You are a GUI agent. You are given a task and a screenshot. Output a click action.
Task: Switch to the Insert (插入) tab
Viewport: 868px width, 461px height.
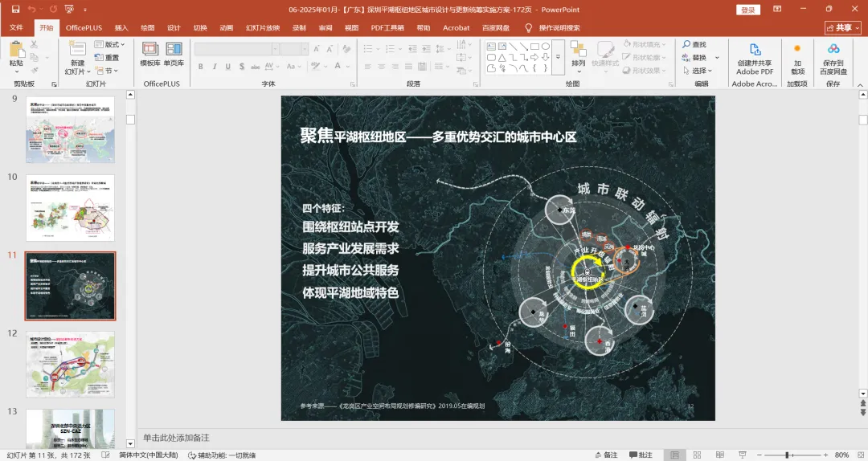coord(121,27)
